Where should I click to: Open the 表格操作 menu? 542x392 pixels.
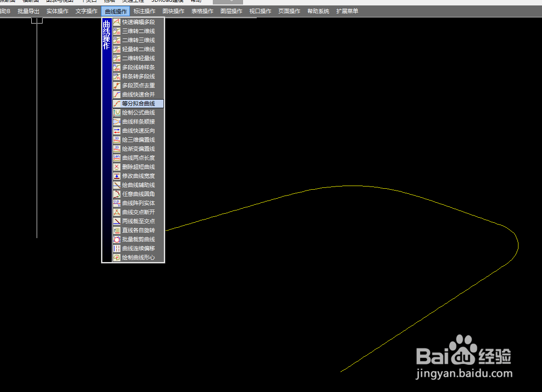tap(202, 11)
